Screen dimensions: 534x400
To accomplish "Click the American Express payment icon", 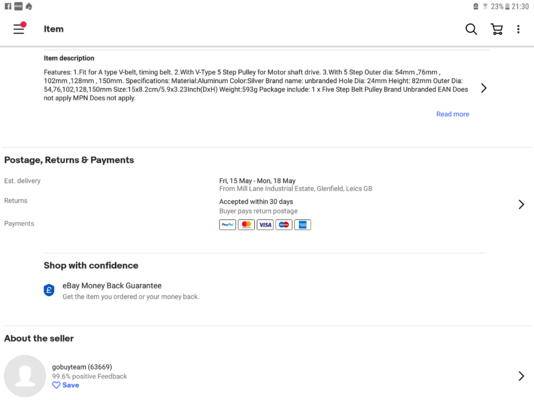I will click(x=302, y=225).
